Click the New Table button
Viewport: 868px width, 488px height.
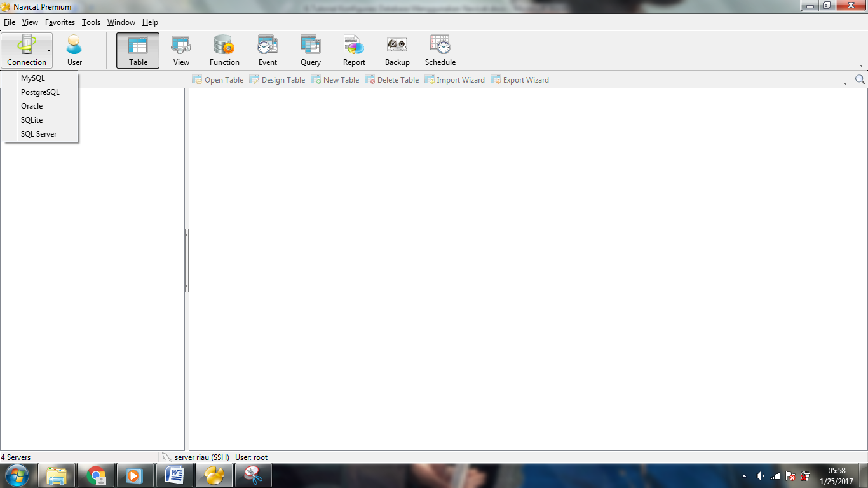(335, 80)
